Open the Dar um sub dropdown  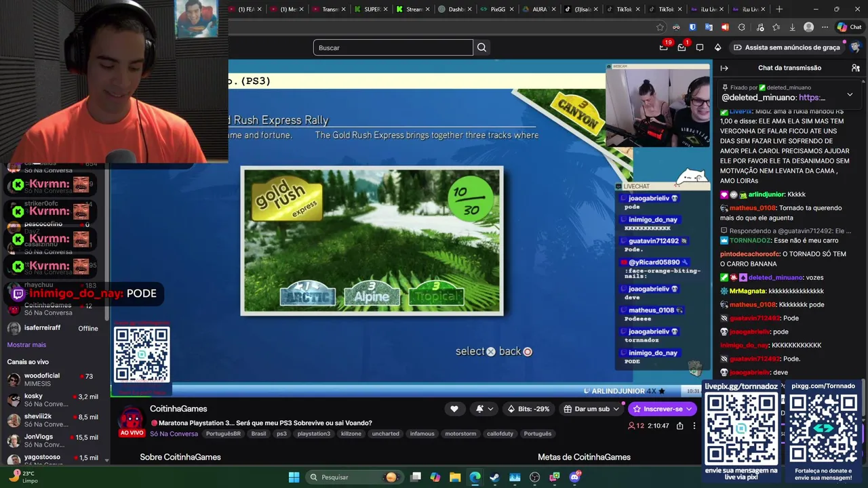click(x=591, y=409)
